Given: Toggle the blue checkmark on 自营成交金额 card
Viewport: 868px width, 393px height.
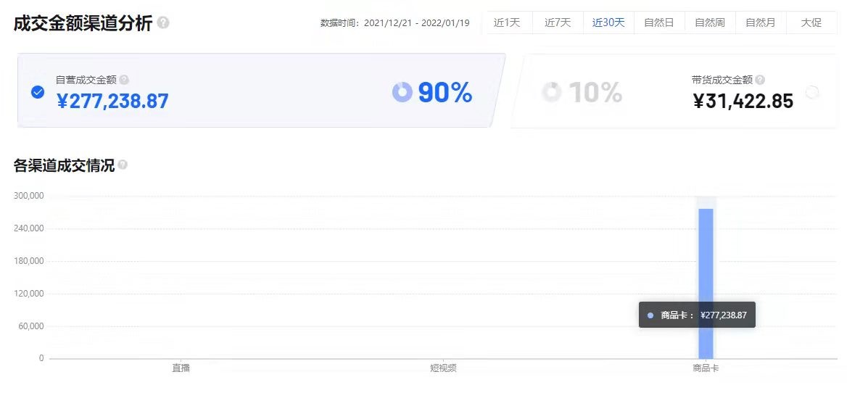Looking at the screenshot, I should (38, 92).
